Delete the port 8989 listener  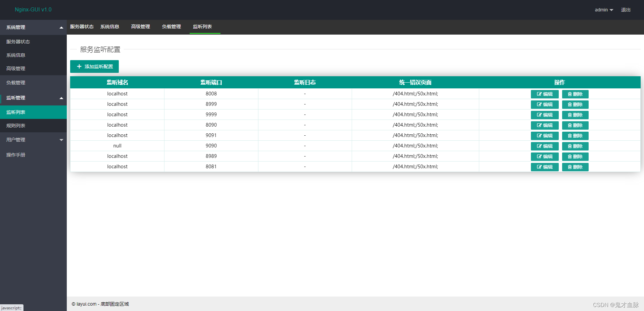[575, 157]
